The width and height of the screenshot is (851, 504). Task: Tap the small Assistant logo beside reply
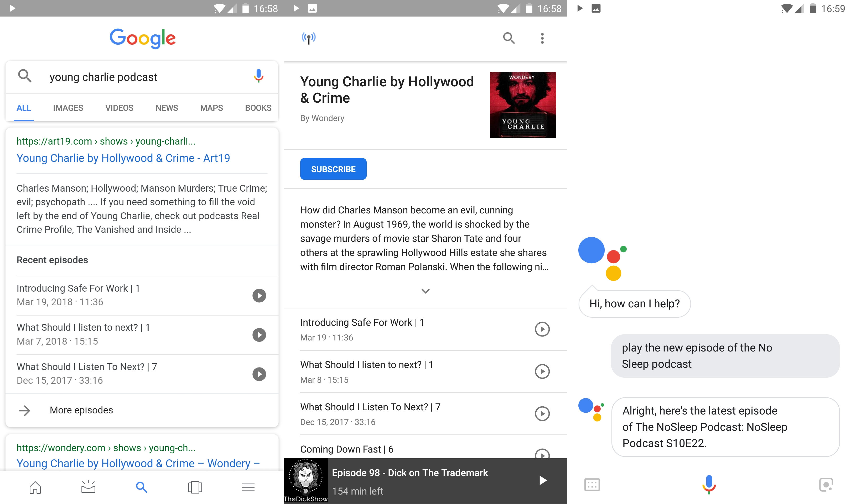coord(591,410)
